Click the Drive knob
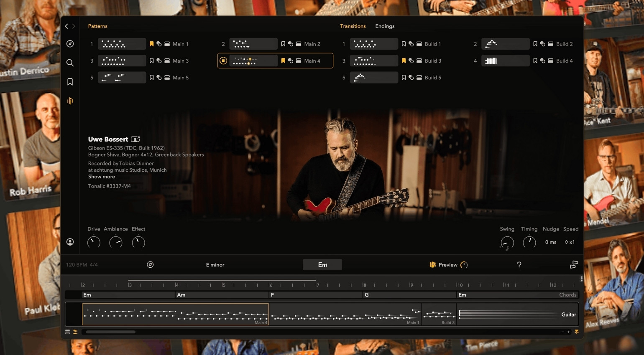Image resolution: width=644 pixels, height=355 pixels. [94, 242]
